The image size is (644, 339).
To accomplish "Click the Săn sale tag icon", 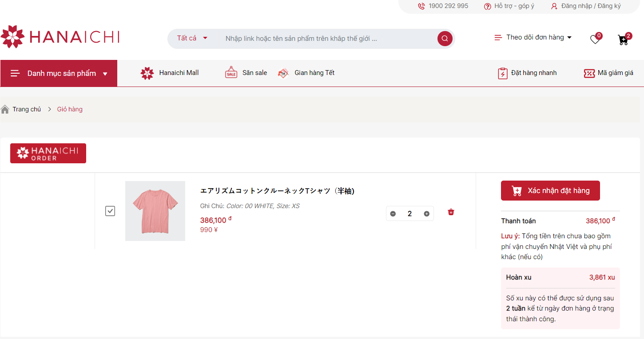I will pos(231,72).
